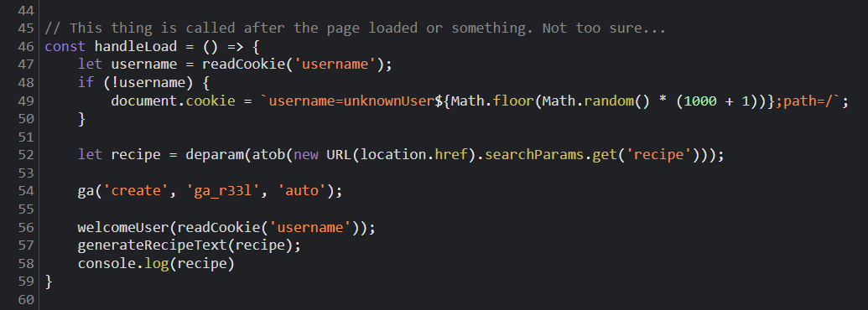The image size is (868, 310).
Task: Click 'searchParams' on line 52
Action: pos(533,155)
